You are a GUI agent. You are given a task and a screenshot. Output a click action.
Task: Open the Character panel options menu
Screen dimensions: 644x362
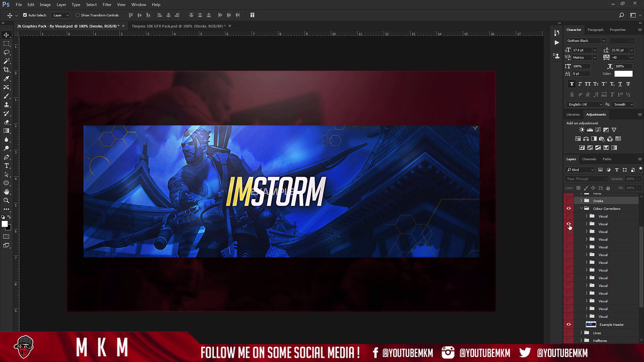(x=640, y=30)
